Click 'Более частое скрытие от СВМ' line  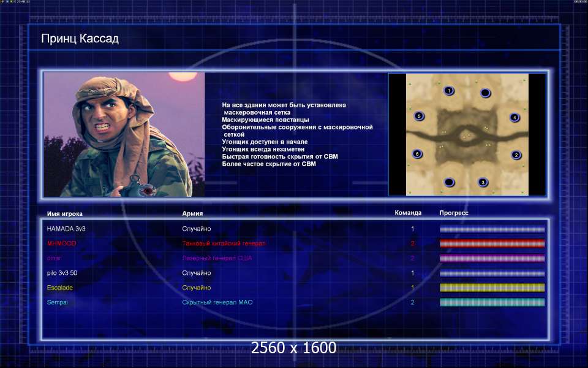click(269, 164)
